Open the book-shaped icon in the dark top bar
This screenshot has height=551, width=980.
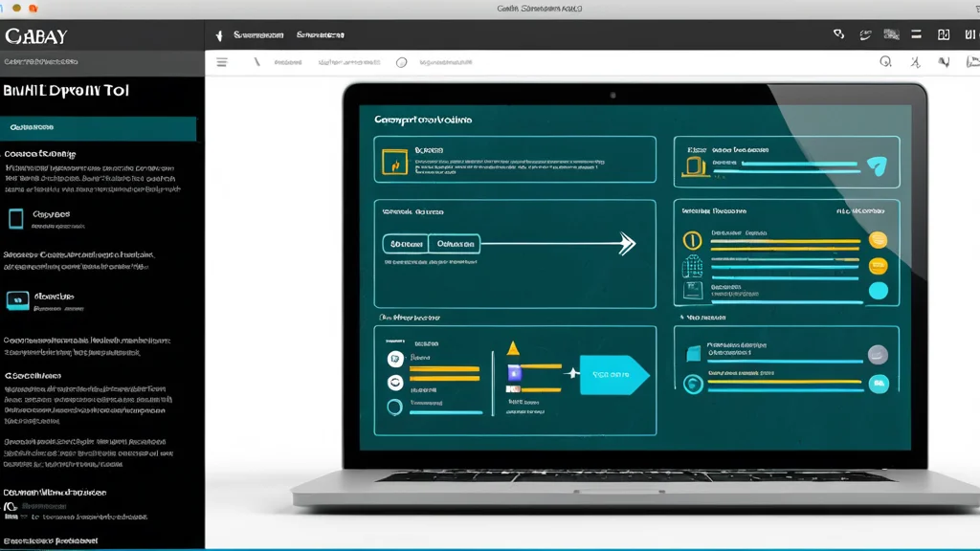pyautogui.click(x=944, y=34)
